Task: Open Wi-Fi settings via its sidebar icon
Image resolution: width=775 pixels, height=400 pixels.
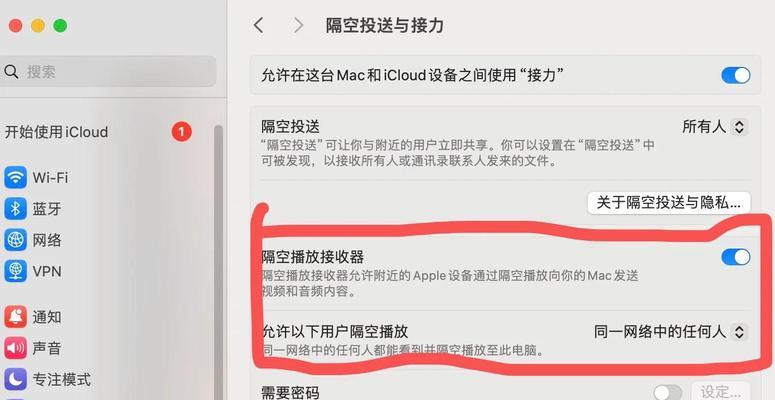Action: [x=15, y=178]
